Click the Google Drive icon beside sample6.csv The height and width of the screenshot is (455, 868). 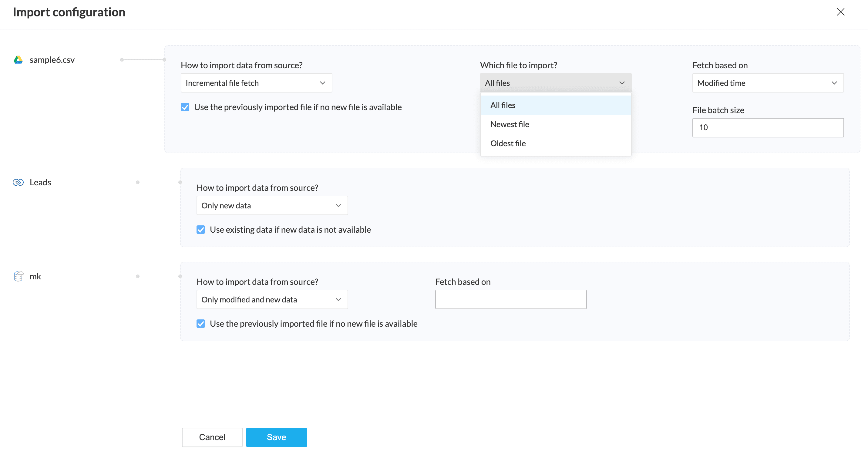click(18, 60)
